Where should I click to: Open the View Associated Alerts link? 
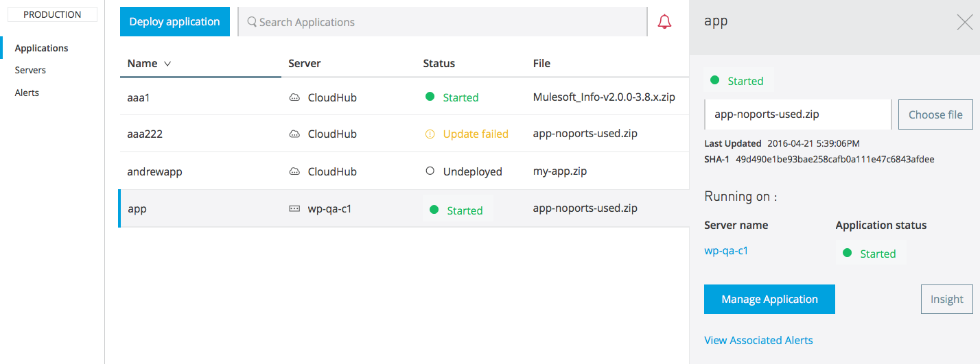pyautogui.click(x=758, y=340)
